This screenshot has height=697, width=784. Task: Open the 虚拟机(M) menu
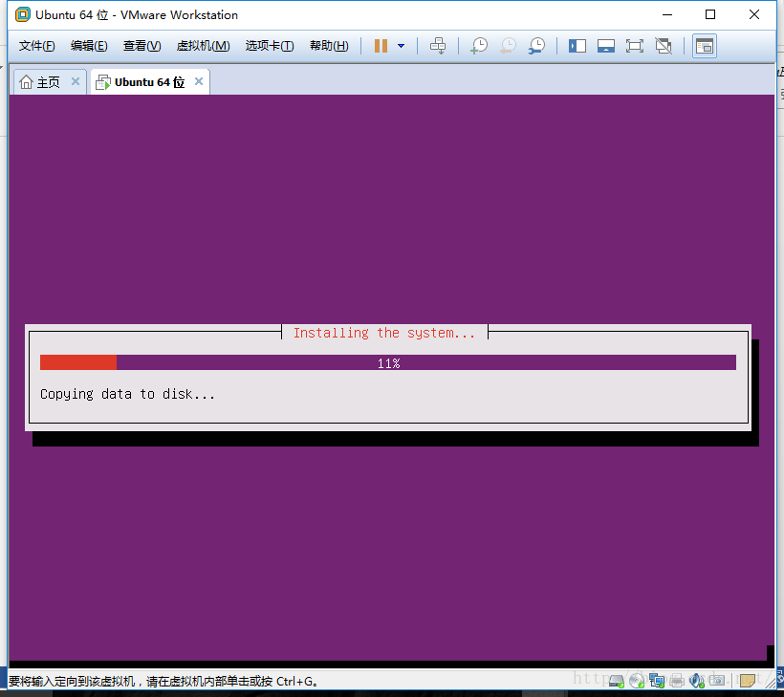[x=203, y=46]
